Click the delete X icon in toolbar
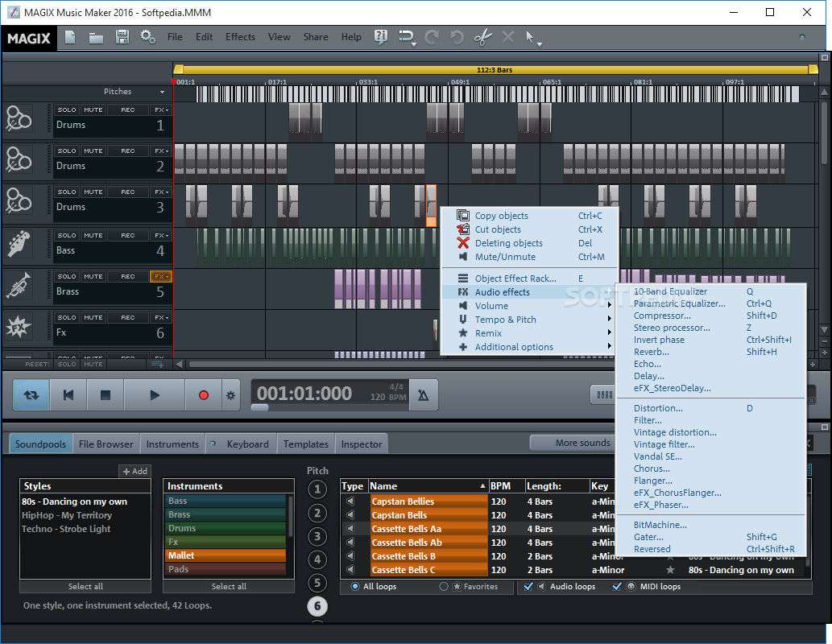The width and height of the screenshot is (832, 644). pyautogui.click(x=507, y=37)
